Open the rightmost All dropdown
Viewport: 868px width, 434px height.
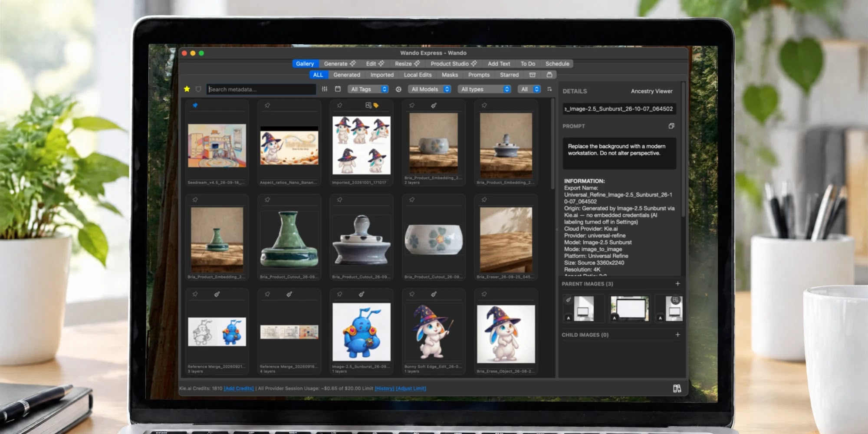(529, 89)
